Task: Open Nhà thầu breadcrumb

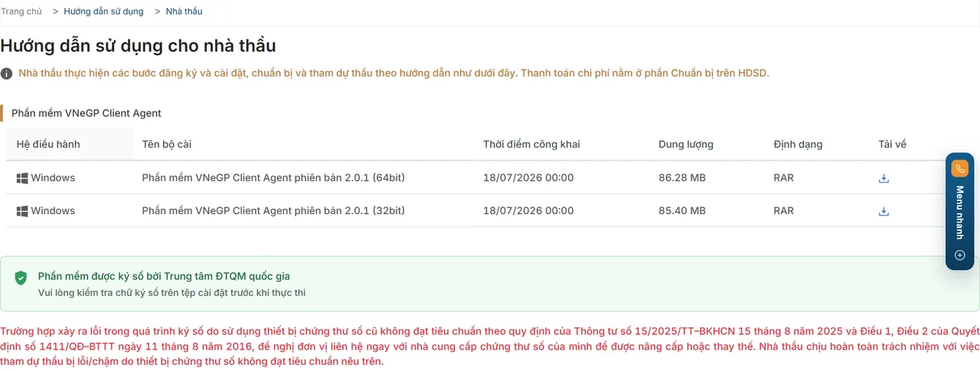Action: (x=184, y=11)
